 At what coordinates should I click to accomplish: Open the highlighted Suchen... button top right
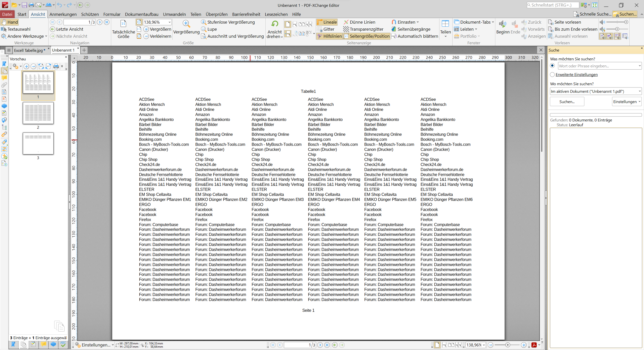point(625,14)
